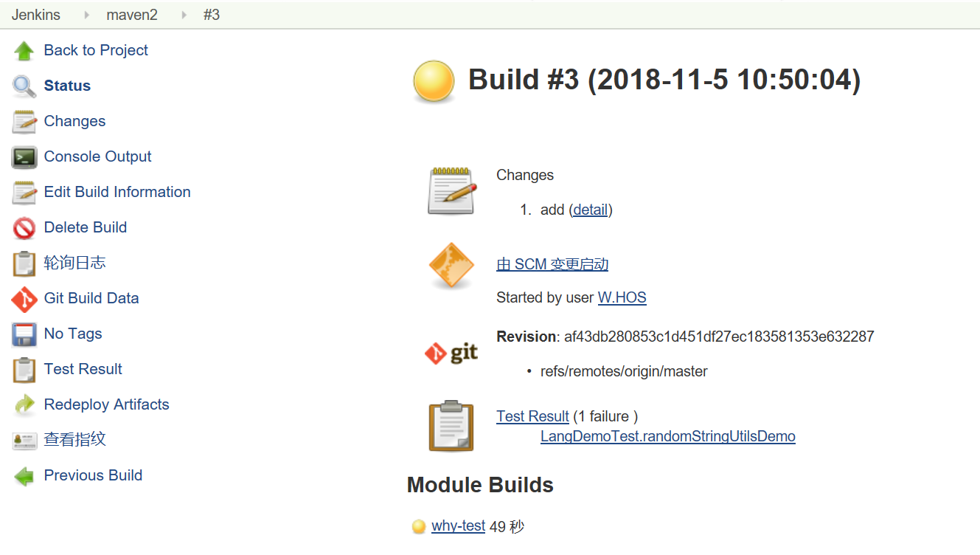Click the red Delete Build icon

[x=24, y=228]
